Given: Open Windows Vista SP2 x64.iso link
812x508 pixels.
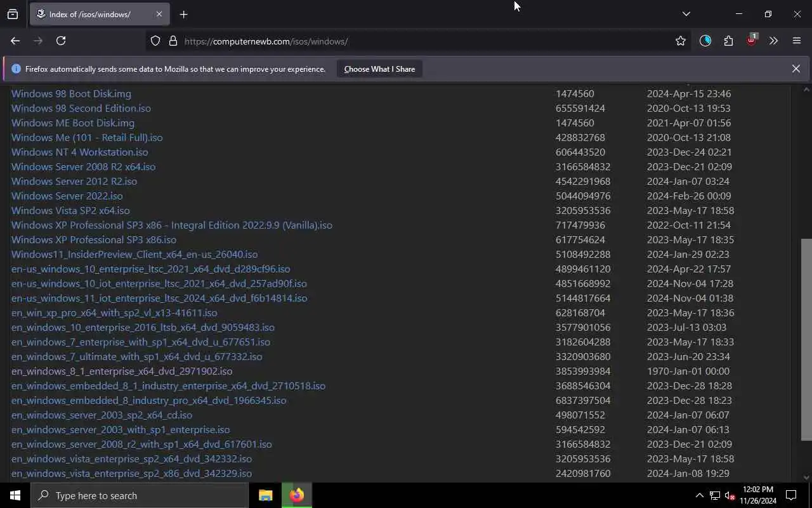Looking at the screenshot, I should tap(70, 211).
